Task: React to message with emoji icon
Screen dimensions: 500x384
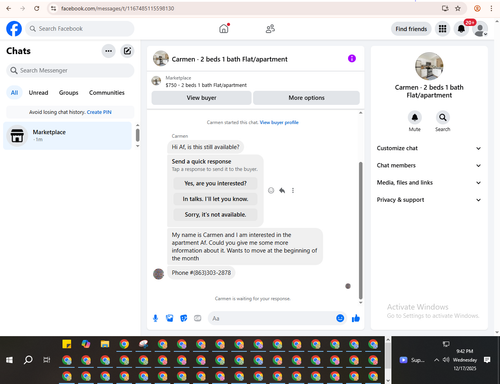Action: click(271, 190)
